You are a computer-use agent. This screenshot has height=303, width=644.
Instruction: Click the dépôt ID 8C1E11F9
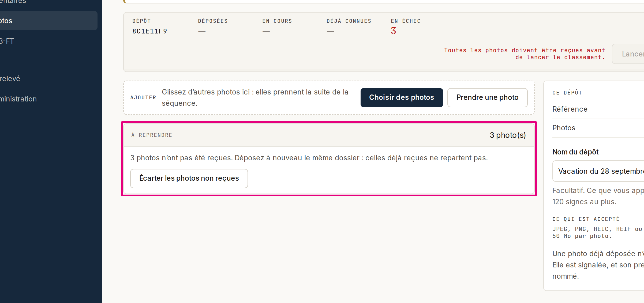click(150, 31)
